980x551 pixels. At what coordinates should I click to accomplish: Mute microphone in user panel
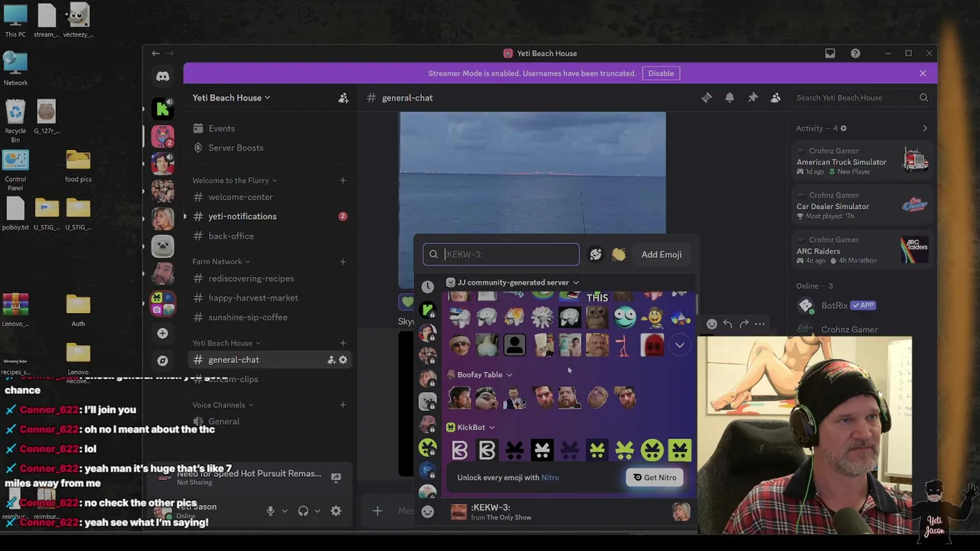(x=270, y=510)
